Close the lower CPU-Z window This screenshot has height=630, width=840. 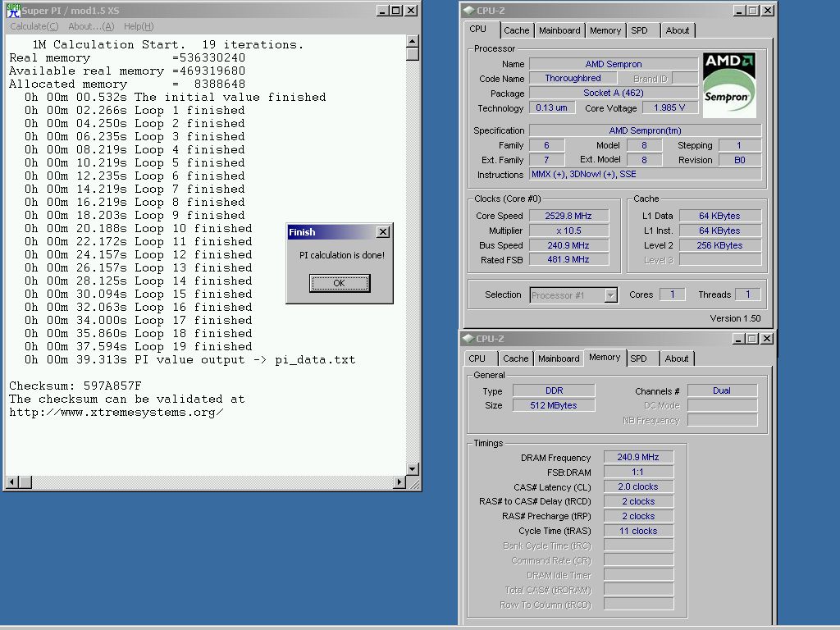point(767,339)
